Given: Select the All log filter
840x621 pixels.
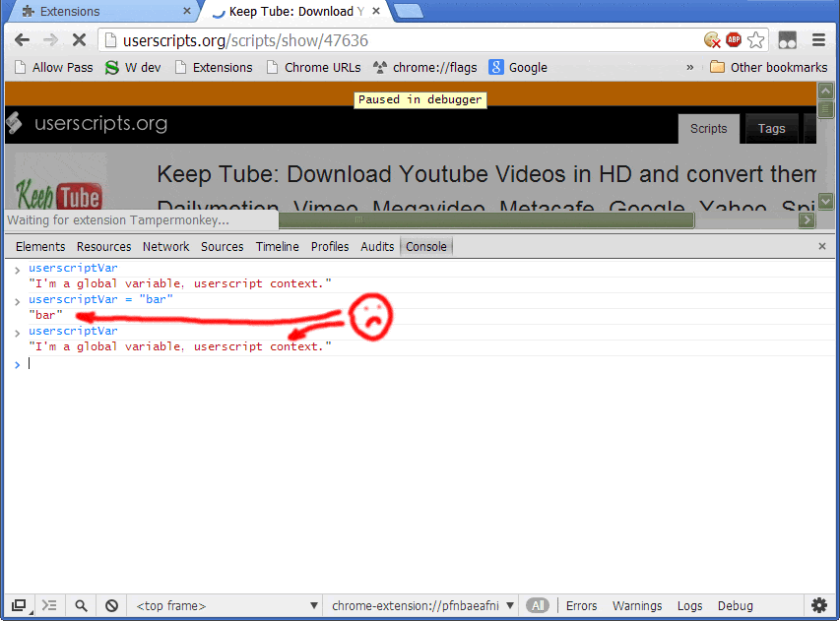Looking at the screenshot, I should (538, 605).
